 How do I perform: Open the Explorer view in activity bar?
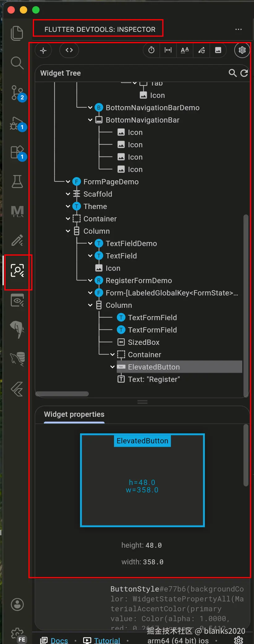click(17, 33)
